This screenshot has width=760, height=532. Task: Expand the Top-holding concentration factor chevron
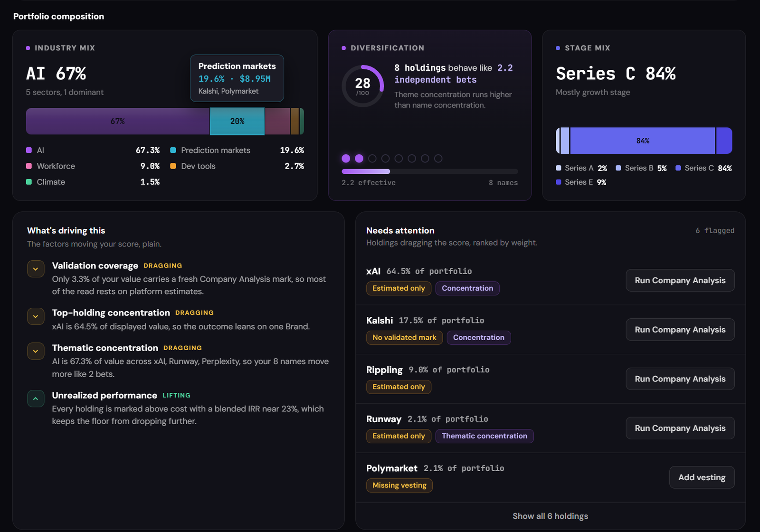point(36,316)
